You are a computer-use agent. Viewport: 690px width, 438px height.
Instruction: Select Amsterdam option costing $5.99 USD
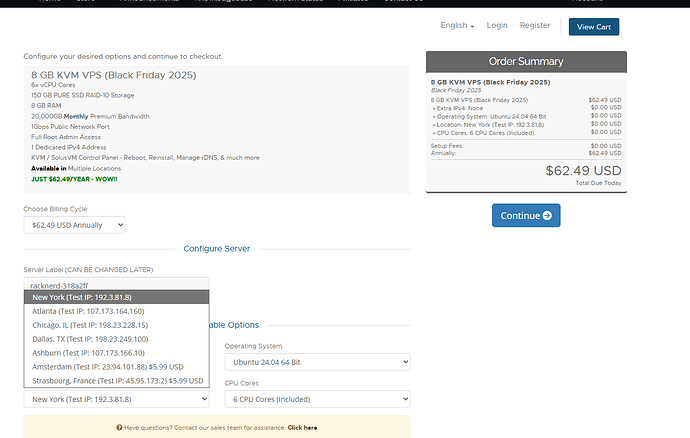click(x=116, y=367)
